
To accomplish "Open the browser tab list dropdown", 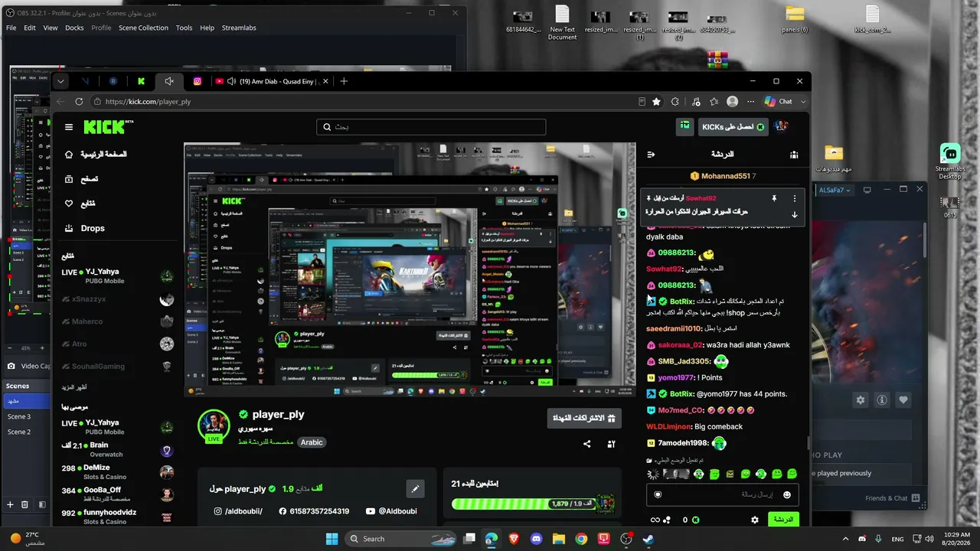I will coord(60,81).
